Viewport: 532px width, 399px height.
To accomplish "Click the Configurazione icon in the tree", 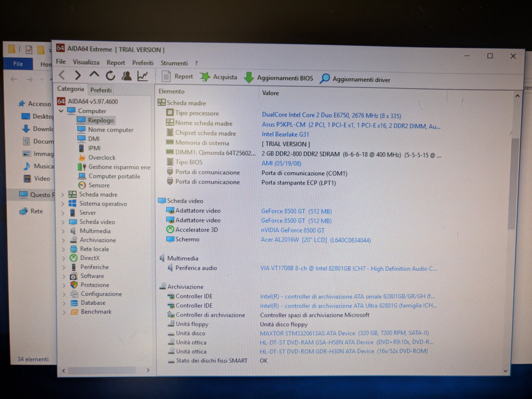I will pyautogui.click(x=74, y=294).
